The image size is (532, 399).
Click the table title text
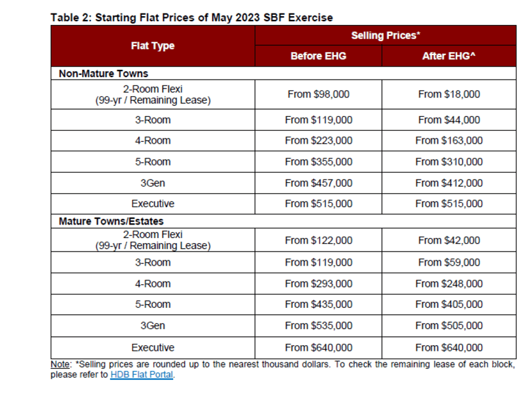192,17
